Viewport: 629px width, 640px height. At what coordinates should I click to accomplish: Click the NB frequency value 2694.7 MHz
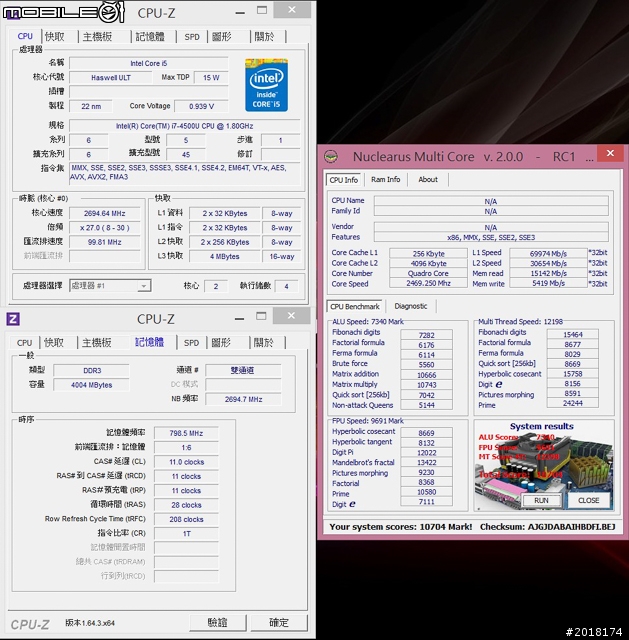[x=243, y=399]
